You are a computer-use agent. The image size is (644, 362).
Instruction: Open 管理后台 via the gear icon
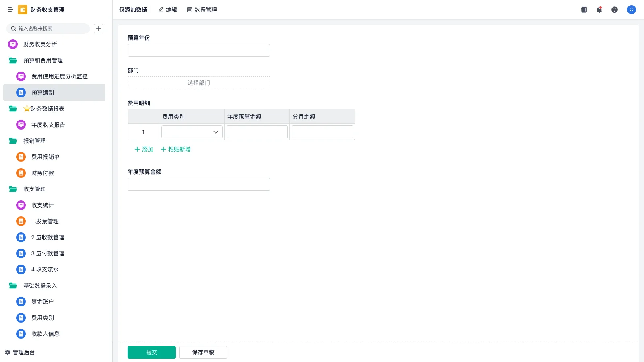(8, 352)
